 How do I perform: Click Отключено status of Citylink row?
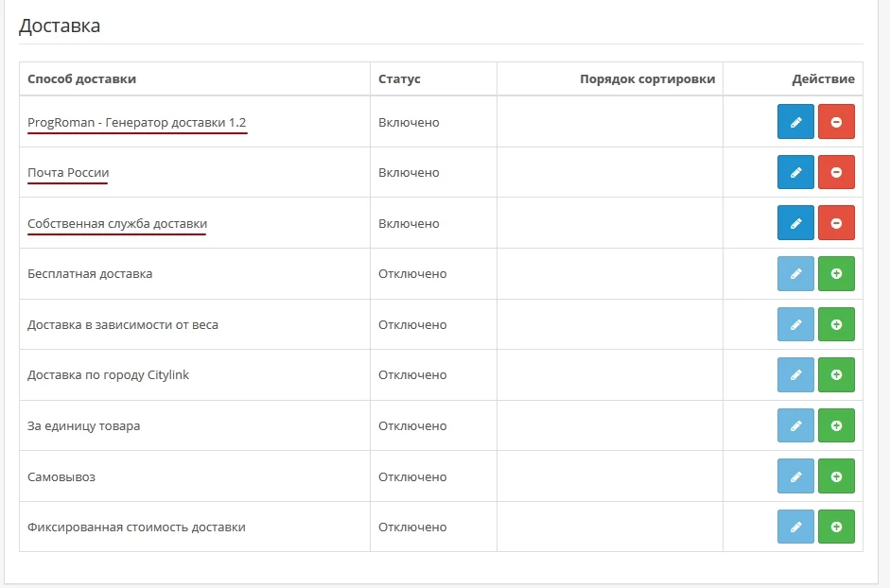coord(412,375)
